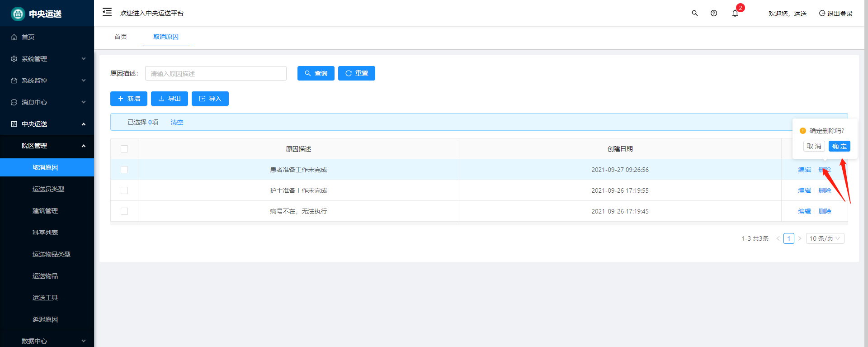Expand the 系统管理 menu chevron

(x=84, y=59)
